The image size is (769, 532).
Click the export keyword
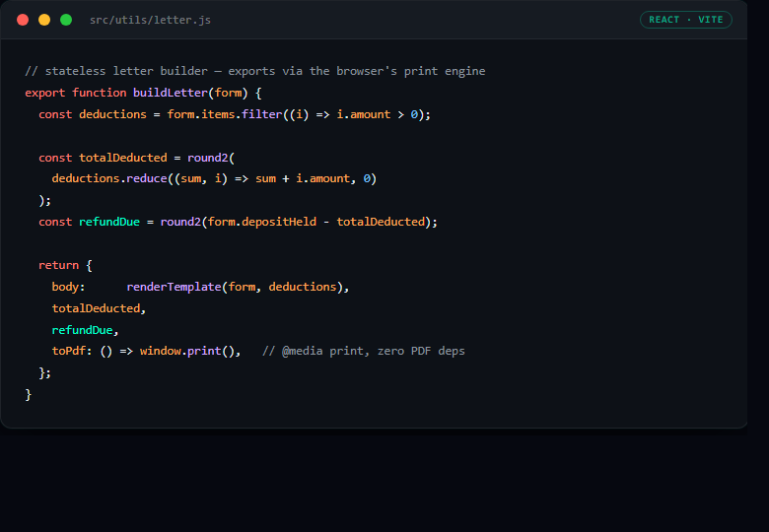(45, 93)
